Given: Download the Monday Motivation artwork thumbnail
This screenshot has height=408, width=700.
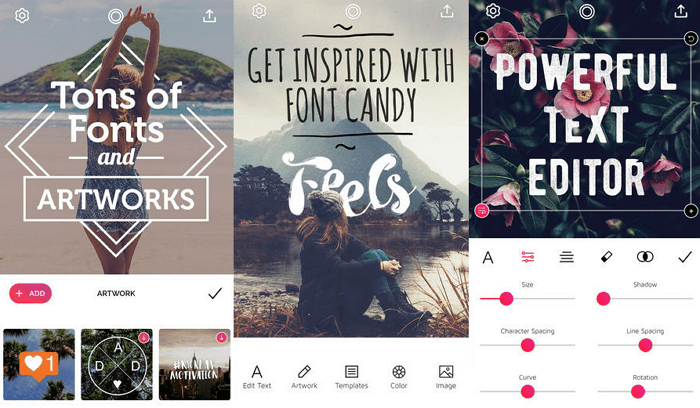Looking at the screenshot, I should (221, 337).
